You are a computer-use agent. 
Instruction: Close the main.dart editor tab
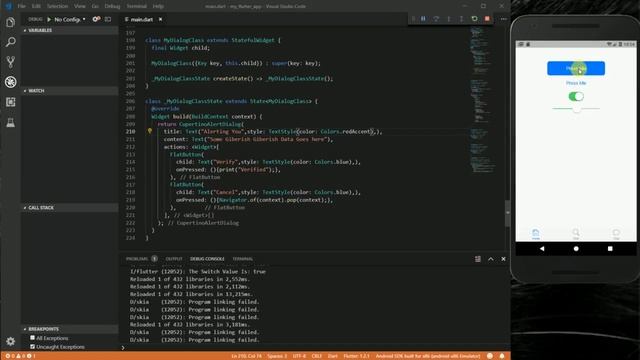160,19
